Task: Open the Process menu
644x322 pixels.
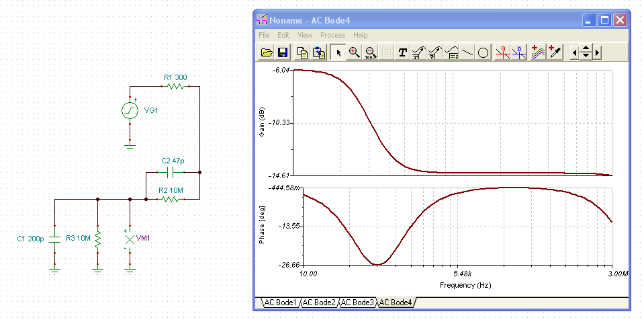Action: pos(332,35)
